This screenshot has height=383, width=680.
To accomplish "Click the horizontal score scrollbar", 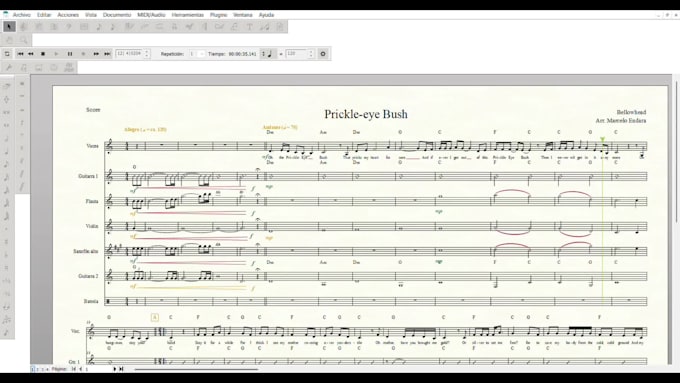I will 196,370.
